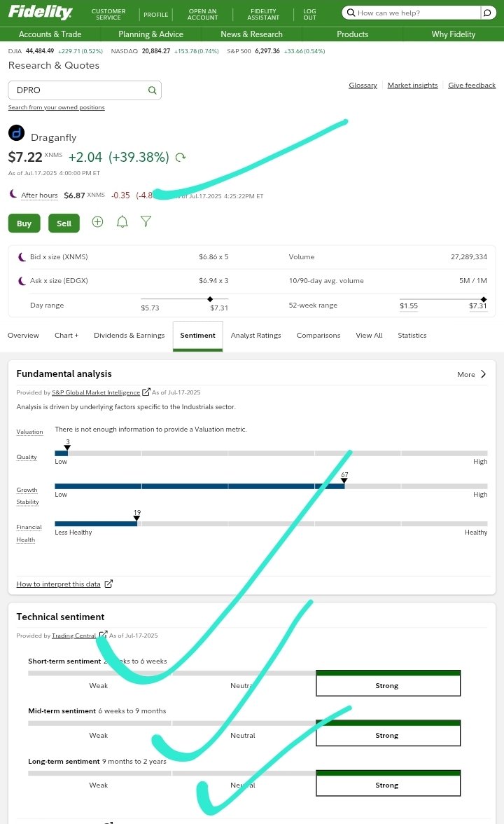Click Long-term sentiment Strong box
Screen dimensions: 504x824
point(388,783)
